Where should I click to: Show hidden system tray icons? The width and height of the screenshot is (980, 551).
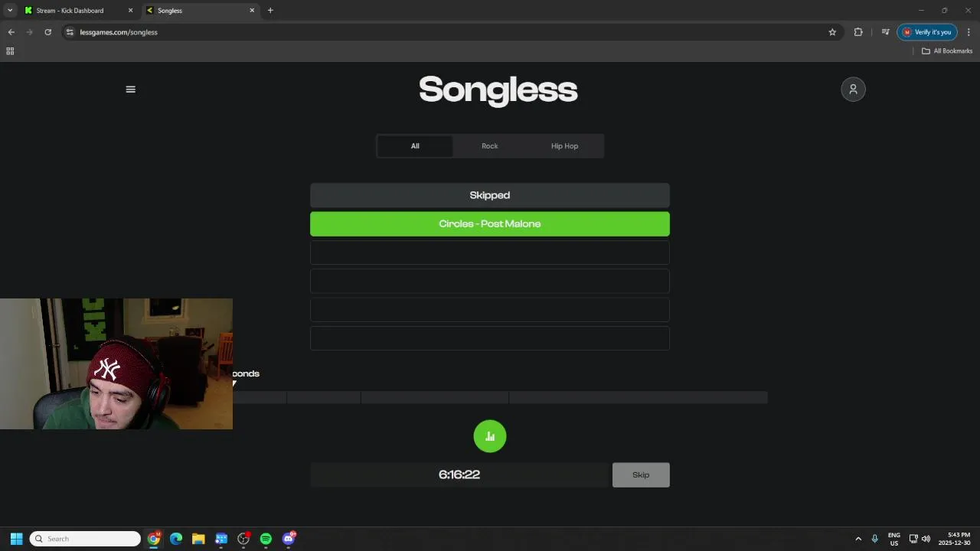click(x=858, y=539)
